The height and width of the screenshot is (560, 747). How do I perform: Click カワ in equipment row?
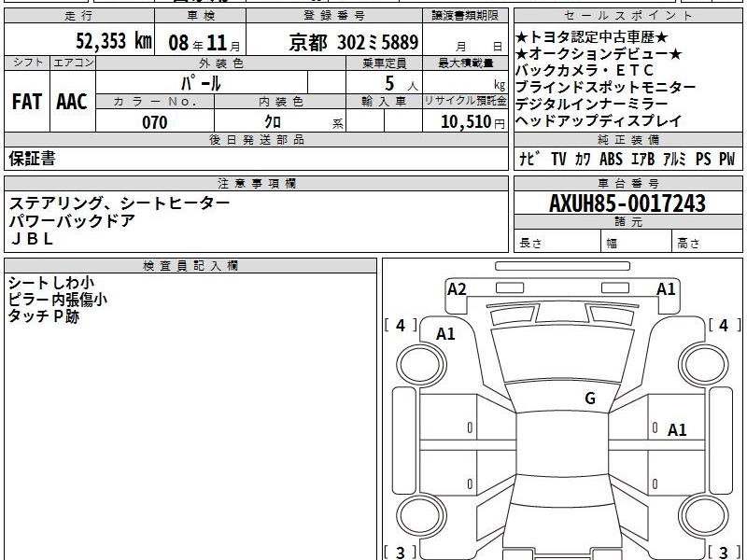(582, 159)
